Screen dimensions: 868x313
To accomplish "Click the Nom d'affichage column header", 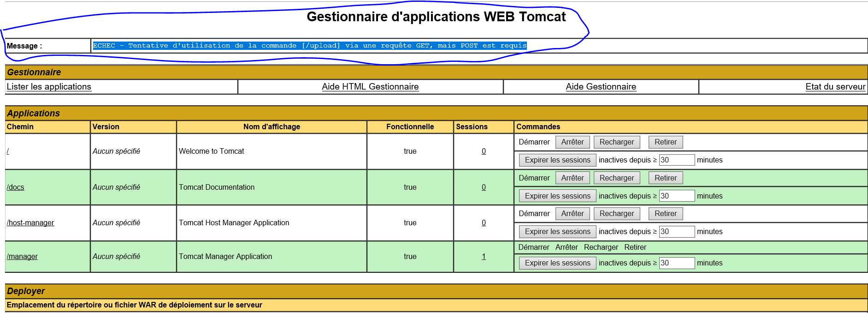I will pyautogui.click(x=272, y=127).
